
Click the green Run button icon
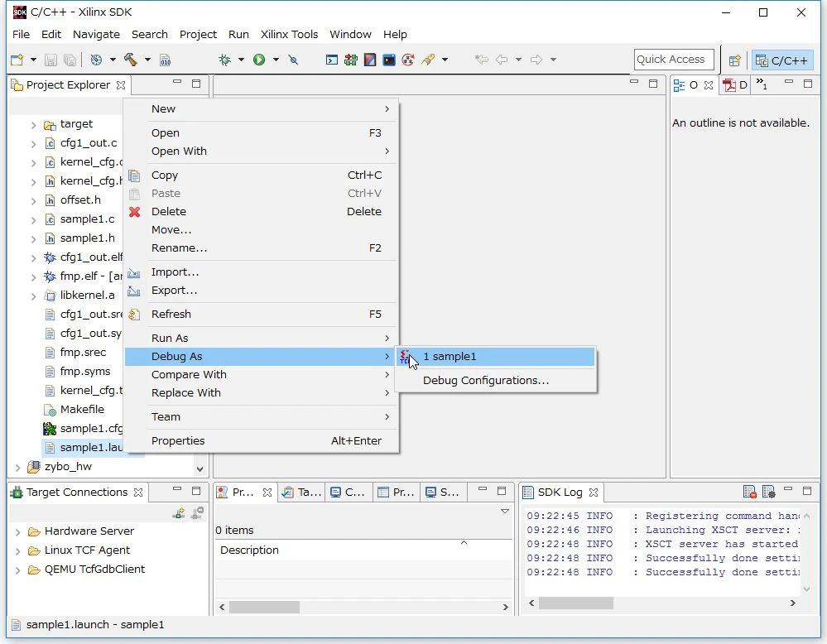click(259, 60)
